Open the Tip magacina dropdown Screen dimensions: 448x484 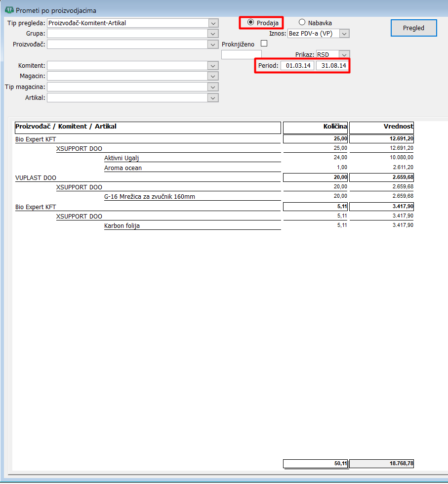[213, 87]
